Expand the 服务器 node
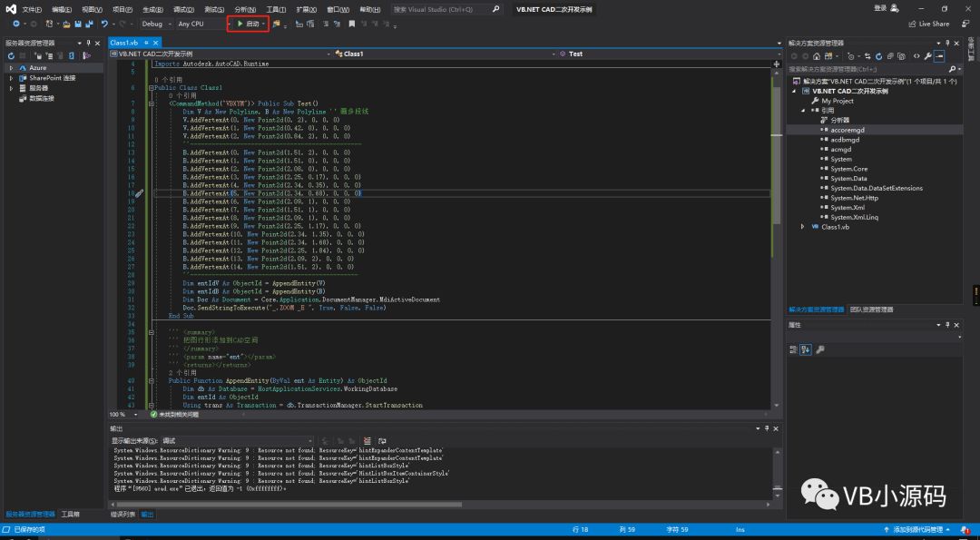The width and height of the screenshot is (980, 540). coord(11,88)
